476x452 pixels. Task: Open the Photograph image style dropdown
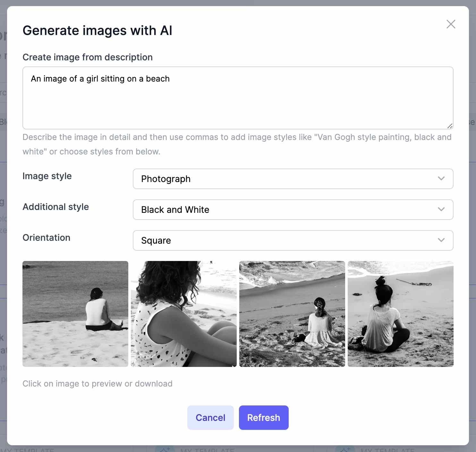293,179
